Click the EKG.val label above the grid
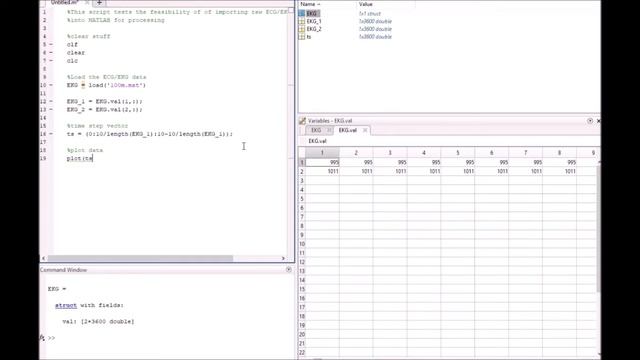This screenshot has width=640, height=360. 317,141
